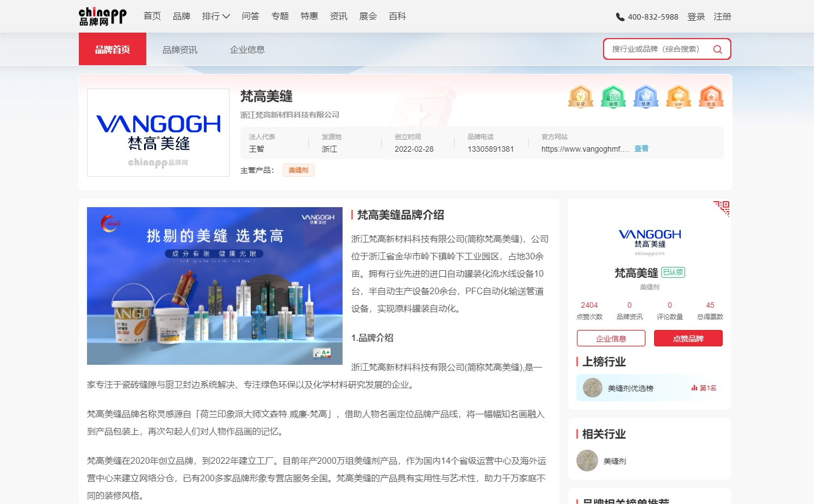
Task: Click the chinapp 品牌网 site logo
Action: [102, 16]
